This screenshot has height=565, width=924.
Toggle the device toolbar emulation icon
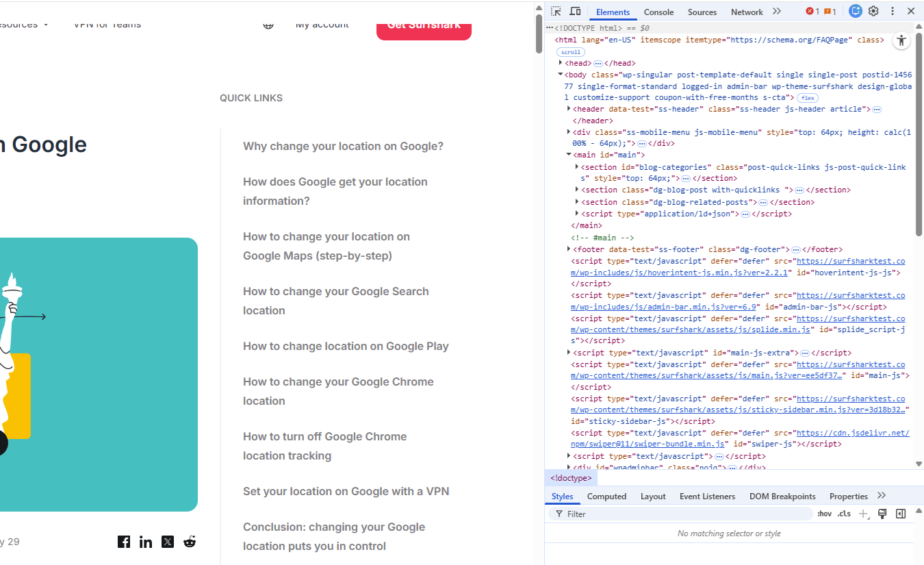[x=576, y=12]
